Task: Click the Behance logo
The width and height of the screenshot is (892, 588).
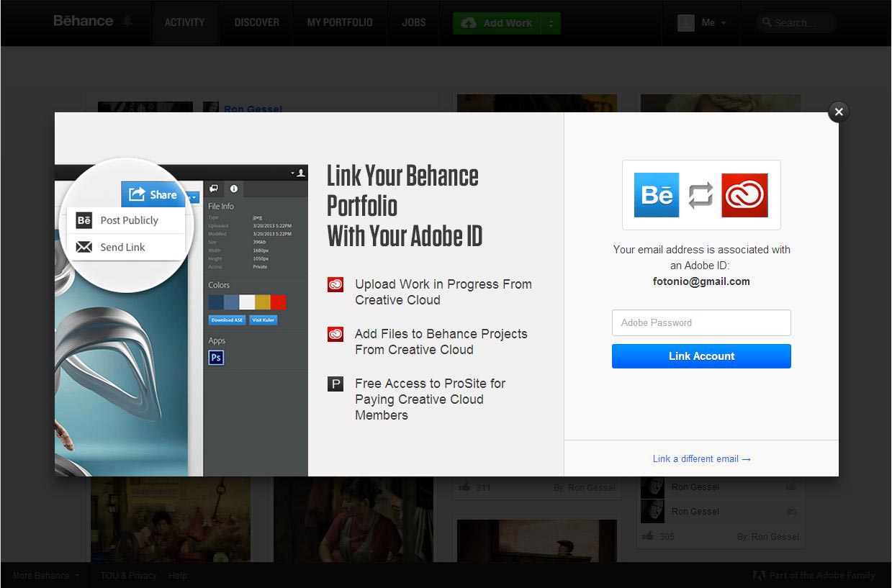Action: [83, 21]
